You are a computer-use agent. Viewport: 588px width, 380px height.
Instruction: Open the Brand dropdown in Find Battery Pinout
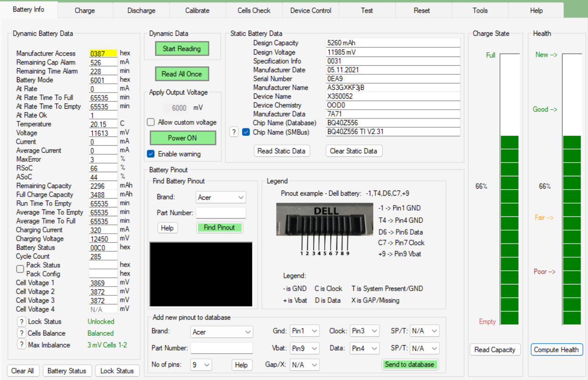221,198
